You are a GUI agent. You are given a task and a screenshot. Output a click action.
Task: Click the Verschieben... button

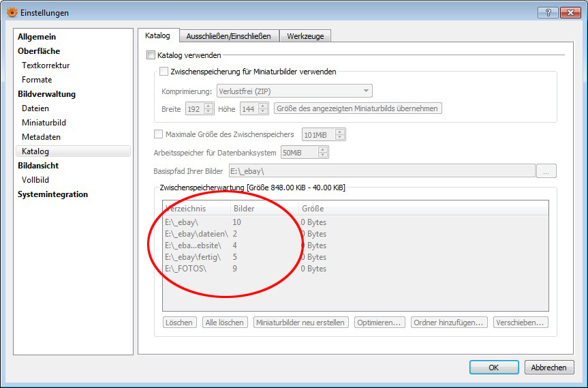tap(520, 323)
